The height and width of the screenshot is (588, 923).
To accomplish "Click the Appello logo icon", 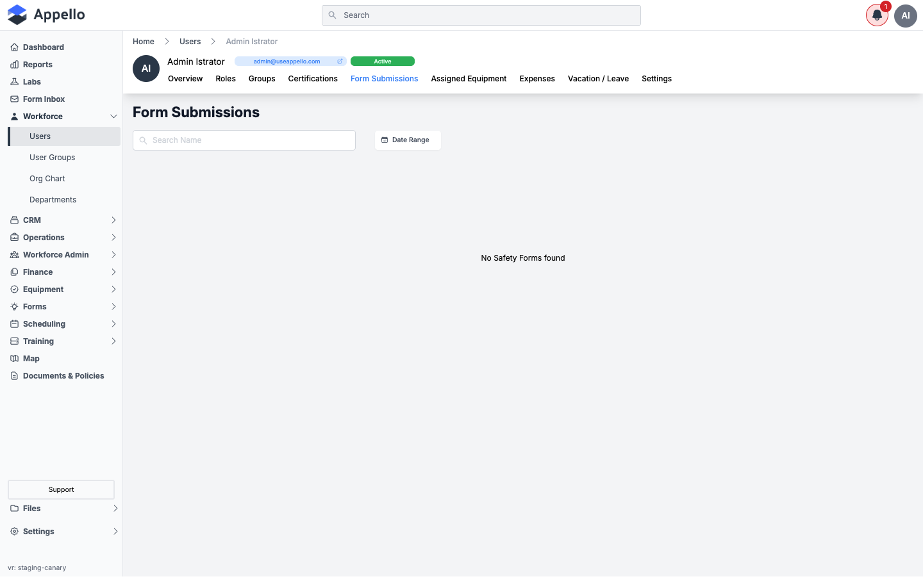I will (x=17, y=15).
